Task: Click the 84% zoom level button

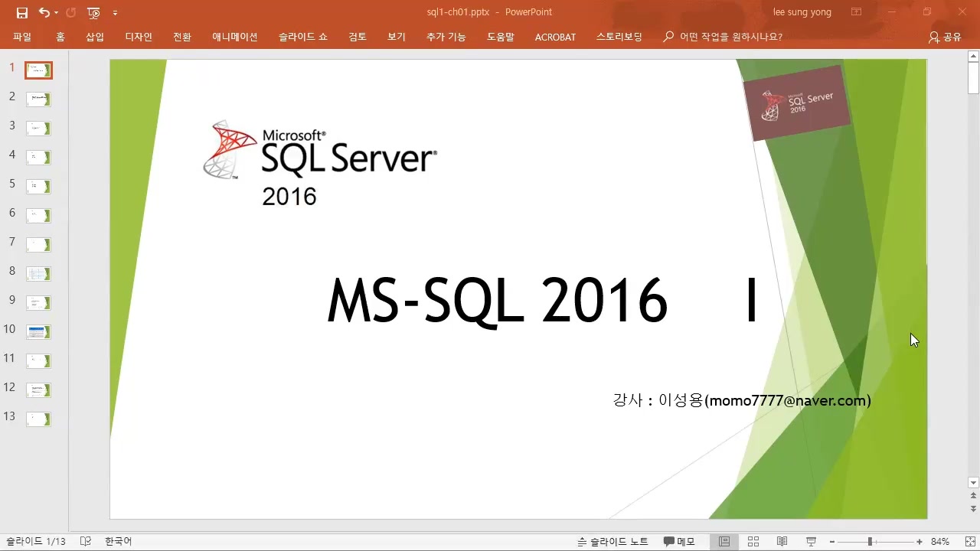Action: (x=940, y=542)
